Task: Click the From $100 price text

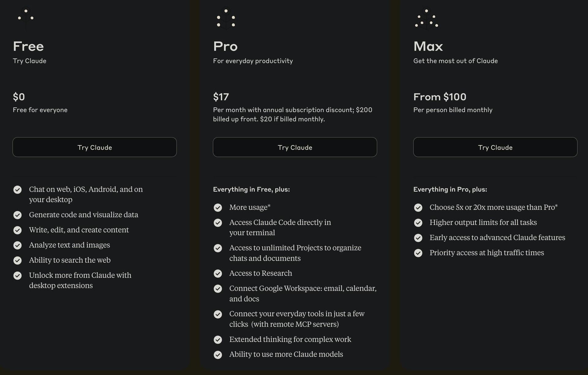Action: [440, 97]
